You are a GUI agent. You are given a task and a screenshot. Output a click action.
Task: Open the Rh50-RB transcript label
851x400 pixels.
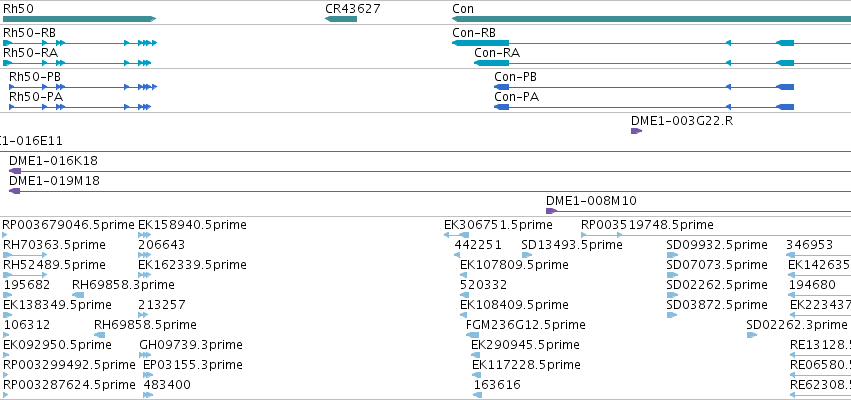(x=29, y=33)
